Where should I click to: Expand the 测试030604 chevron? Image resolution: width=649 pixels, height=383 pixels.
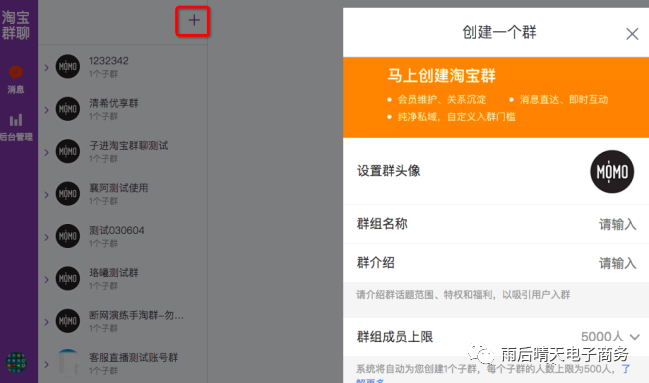point(46,237)
